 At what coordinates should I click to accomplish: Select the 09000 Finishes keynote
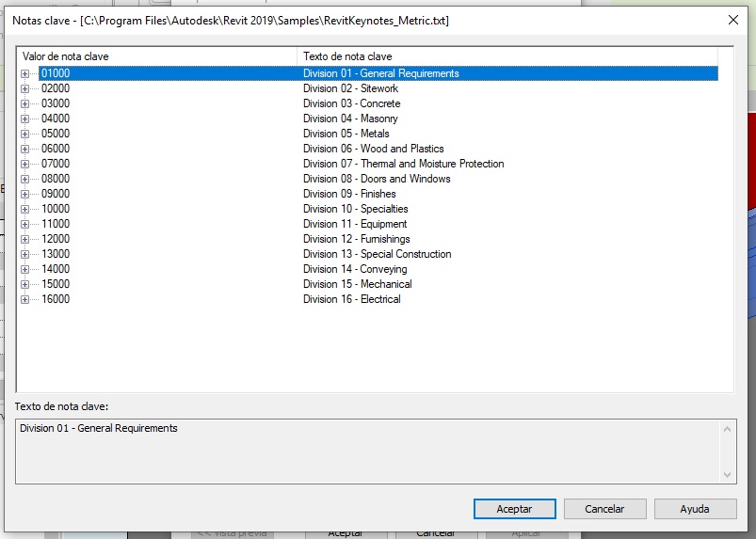click(56, 194)
